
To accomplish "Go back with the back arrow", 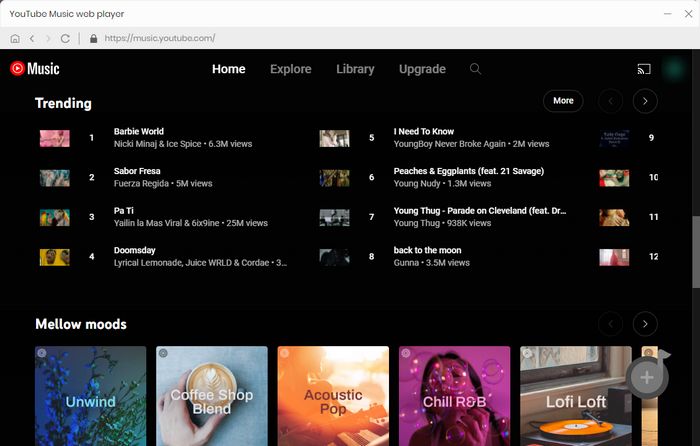I will (32, 39).
